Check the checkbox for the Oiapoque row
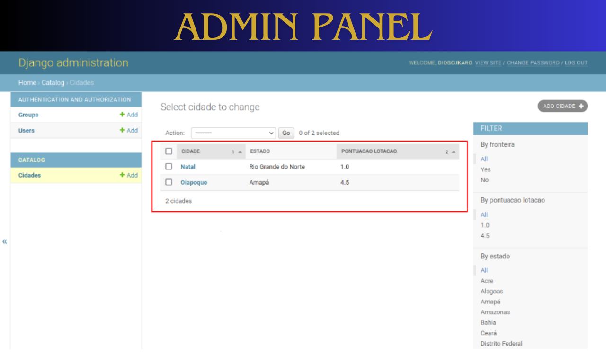 click(x=168, y=182)
